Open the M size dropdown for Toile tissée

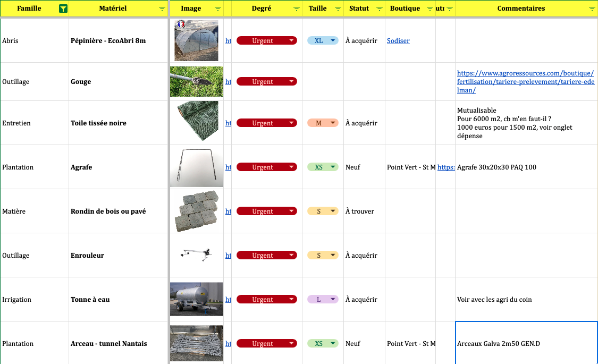coord(333,123)
